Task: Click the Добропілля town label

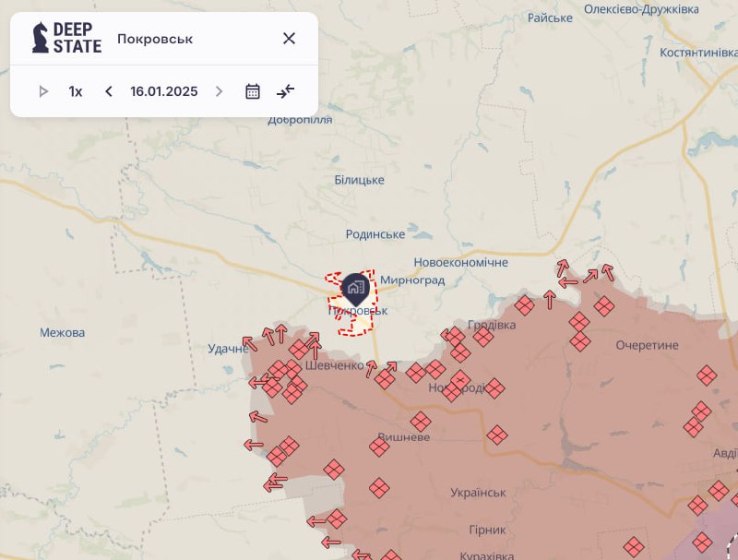Action: click(x=301, y=120)
